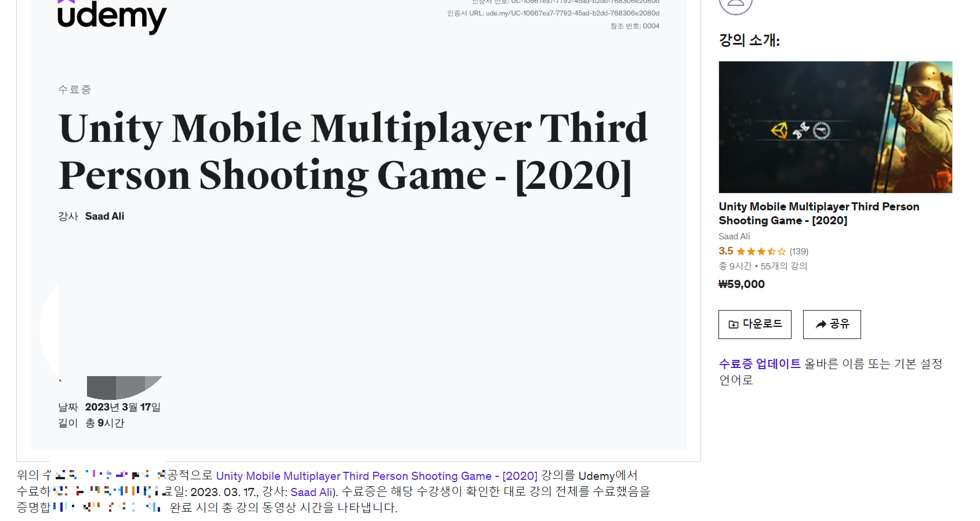Click the course name link in description
Image resolution: width=980 pixels, height=521 pixels.
point(377,476)
